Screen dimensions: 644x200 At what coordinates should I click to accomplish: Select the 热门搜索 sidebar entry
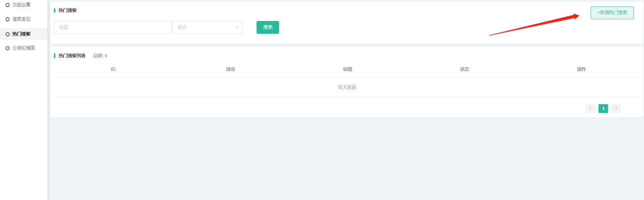[x=21, y=34]
